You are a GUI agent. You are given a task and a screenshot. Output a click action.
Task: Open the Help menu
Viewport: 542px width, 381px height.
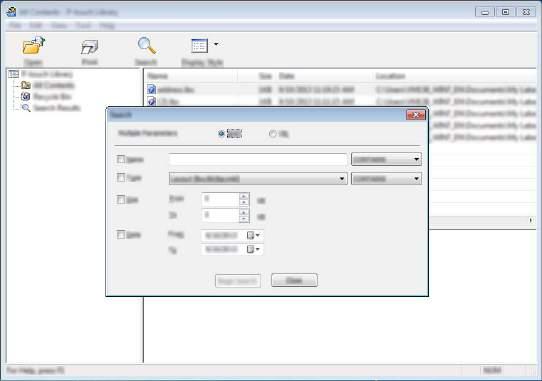[107, 26]
